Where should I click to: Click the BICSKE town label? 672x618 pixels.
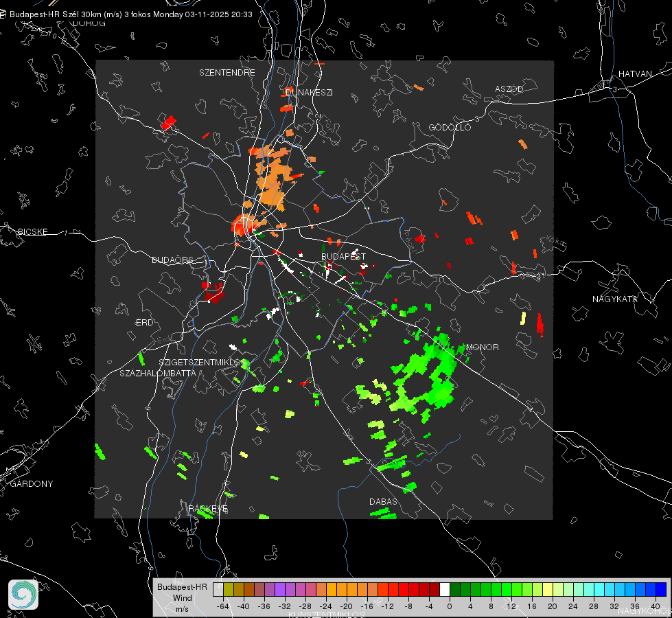coord(33,231)
